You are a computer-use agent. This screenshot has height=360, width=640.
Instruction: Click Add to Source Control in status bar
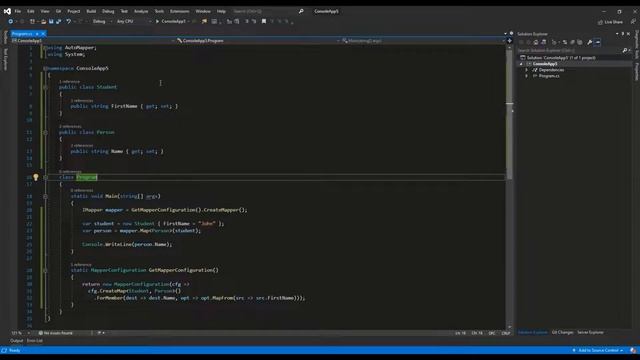(x=598, y=350)
